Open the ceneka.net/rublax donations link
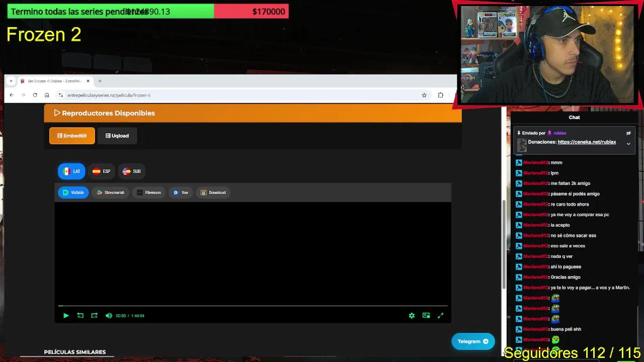The height and width of the screenshot is (362, 644). tap(587, 142)
